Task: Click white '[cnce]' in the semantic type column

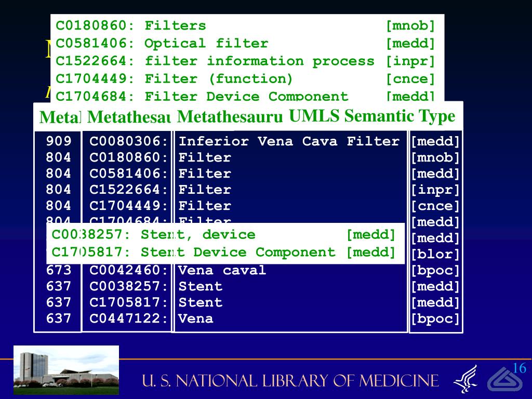Action: (x=436, y=206)
